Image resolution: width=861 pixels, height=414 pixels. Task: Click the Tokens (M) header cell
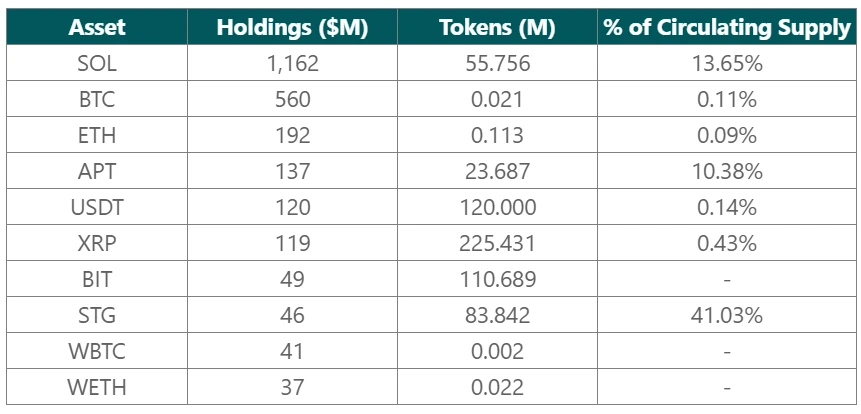point(496,28)
